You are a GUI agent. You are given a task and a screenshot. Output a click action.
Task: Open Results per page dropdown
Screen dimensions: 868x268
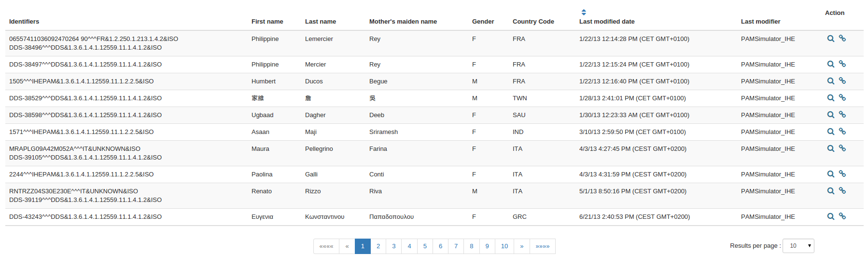798,246
